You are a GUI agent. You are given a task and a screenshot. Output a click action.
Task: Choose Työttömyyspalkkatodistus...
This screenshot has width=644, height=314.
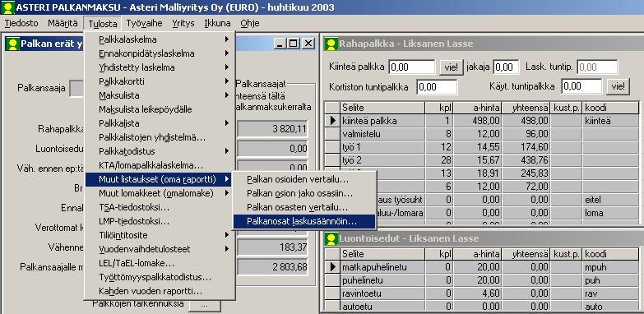tap(159, 278)
